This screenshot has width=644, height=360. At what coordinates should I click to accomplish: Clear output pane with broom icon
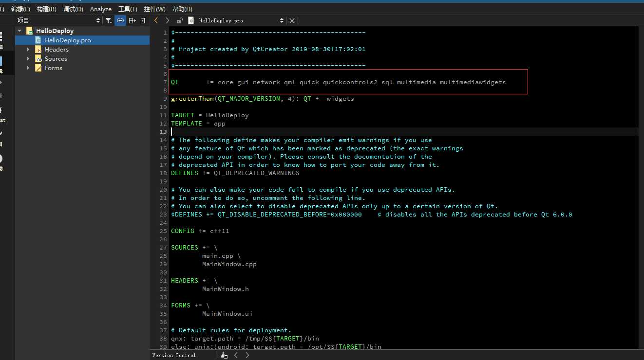pos(224,355)
